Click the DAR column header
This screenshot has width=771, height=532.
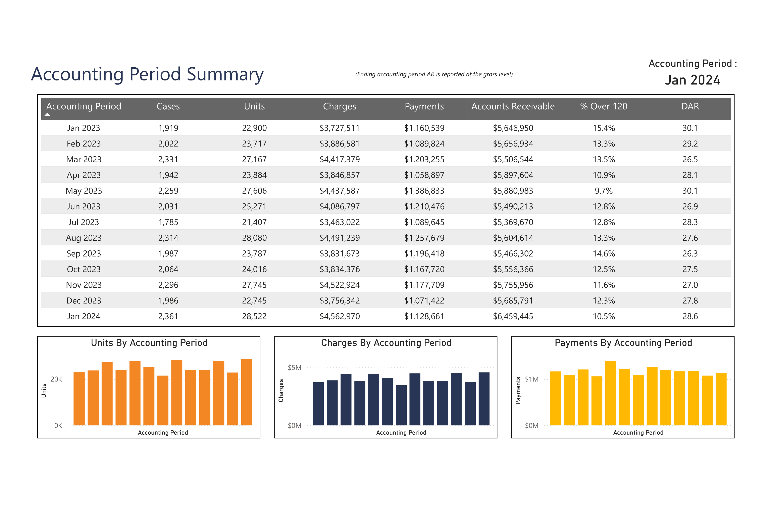click(690, 106)
